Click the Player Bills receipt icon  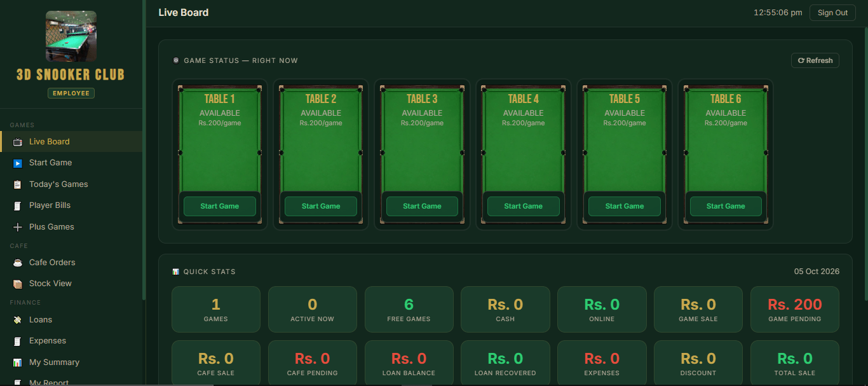(x=17, y=205)
